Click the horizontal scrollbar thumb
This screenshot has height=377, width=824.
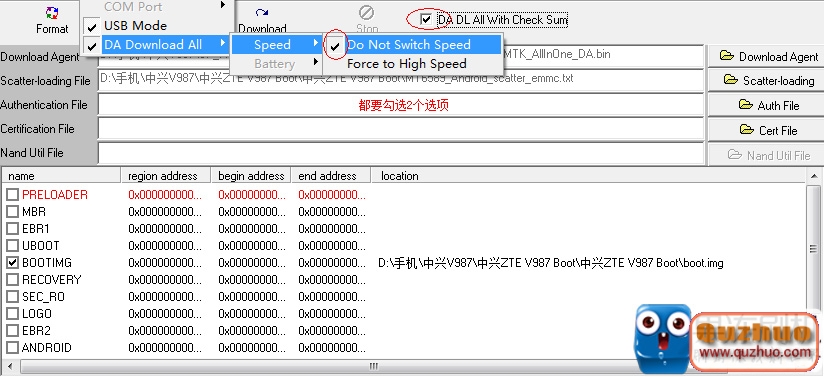(373, 366)
